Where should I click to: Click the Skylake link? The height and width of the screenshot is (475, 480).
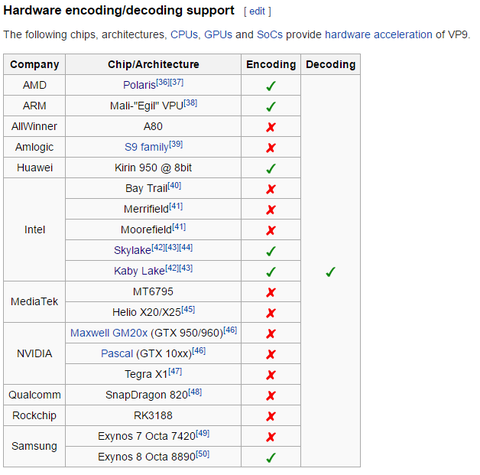tap(132, 250)
